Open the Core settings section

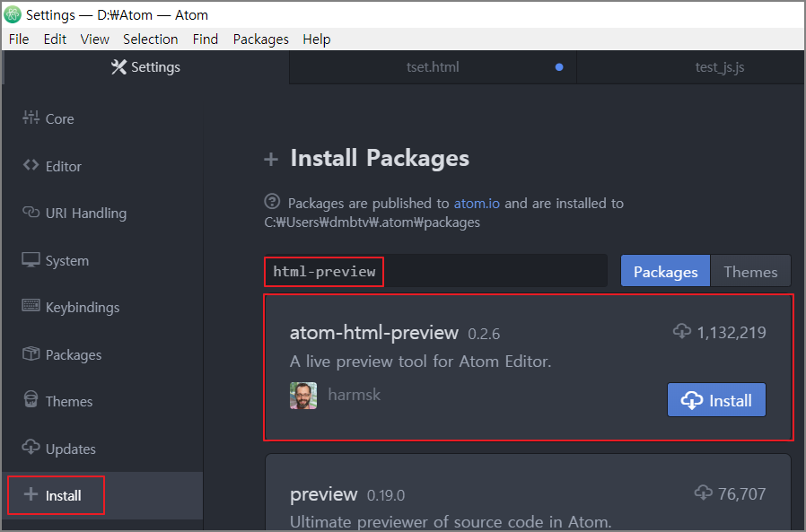(x=102, y=118)
